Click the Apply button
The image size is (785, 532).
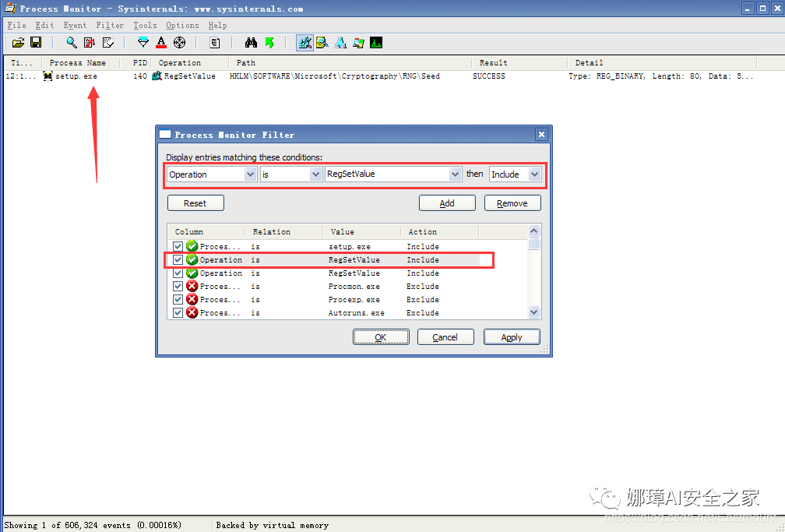point(512,337)
